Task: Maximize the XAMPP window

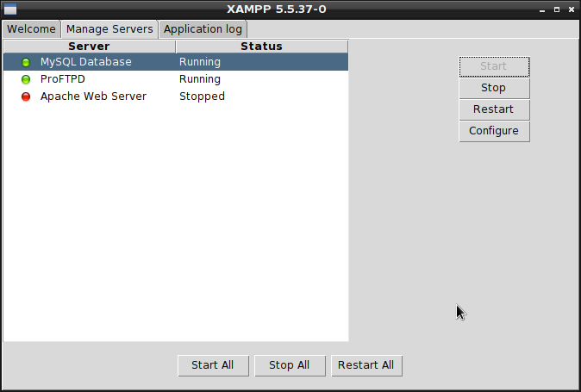Action: coord(557,9)
